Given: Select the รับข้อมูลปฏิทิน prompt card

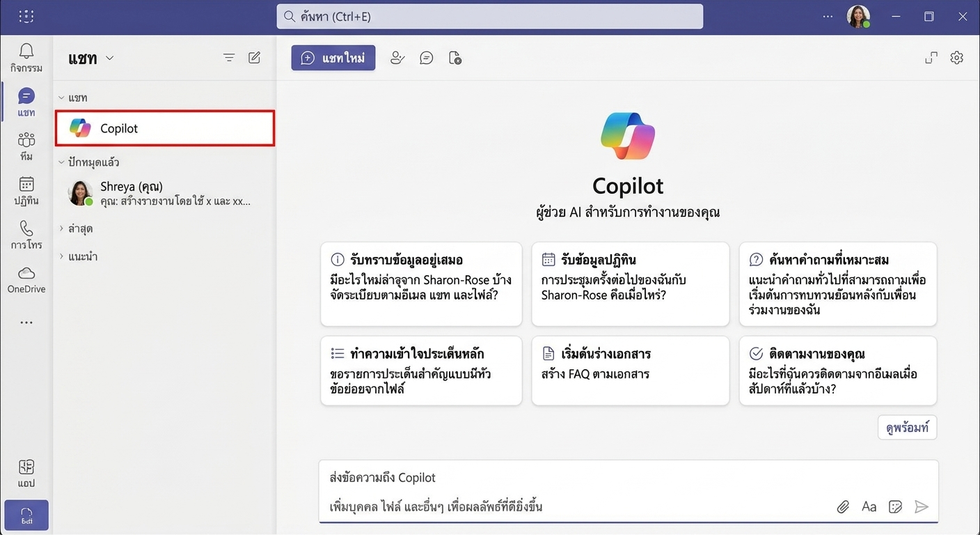Looking at the screenshot, I should click(x=631, y=284).
